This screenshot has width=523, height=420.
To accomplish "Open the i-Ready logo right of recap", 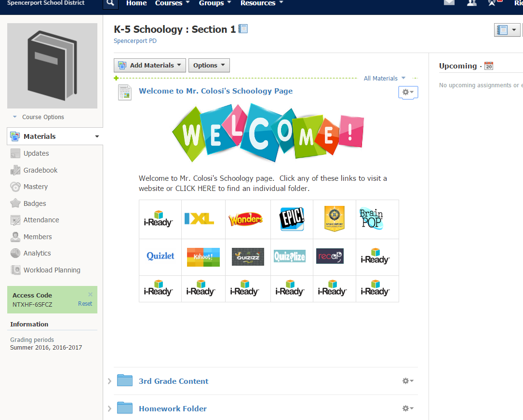I will point(375,257).
